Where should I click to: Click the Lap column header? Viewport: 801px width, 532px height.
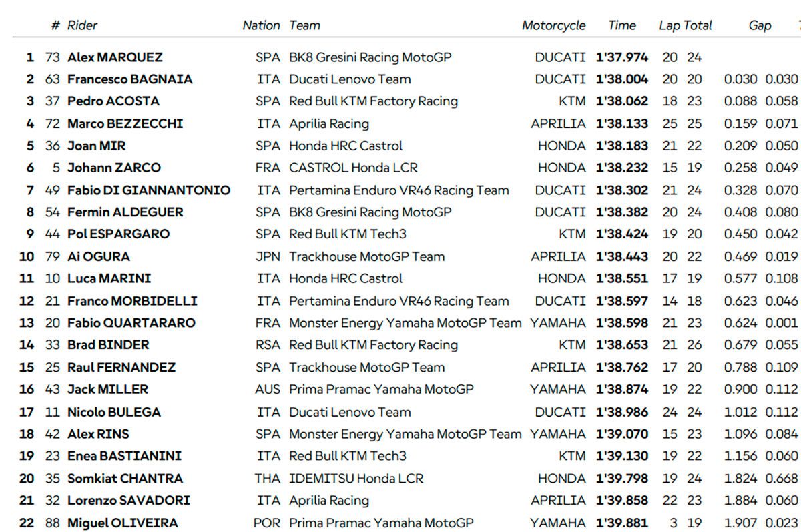[669, 25]
